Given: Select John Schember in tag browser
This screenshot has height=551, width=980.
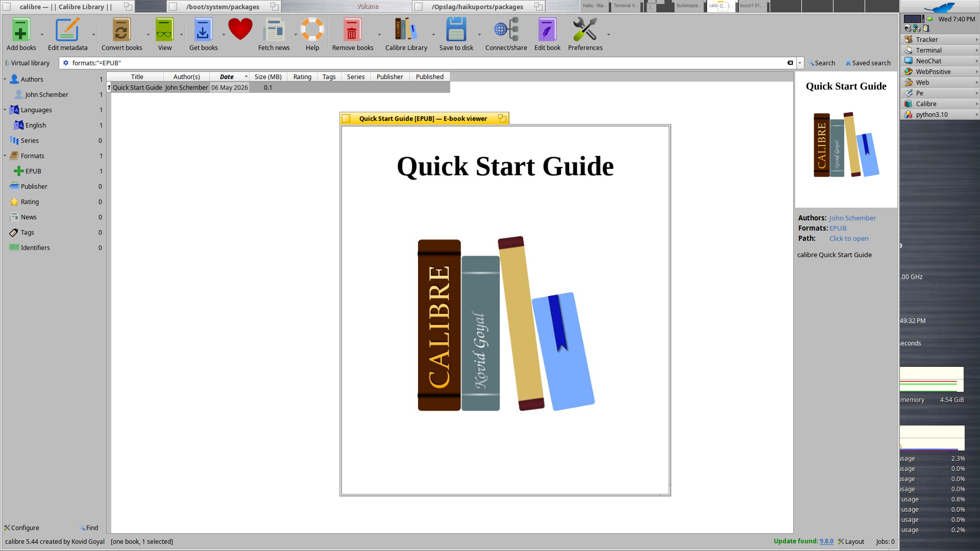Looking at the screenshot, I should (46, 94).
